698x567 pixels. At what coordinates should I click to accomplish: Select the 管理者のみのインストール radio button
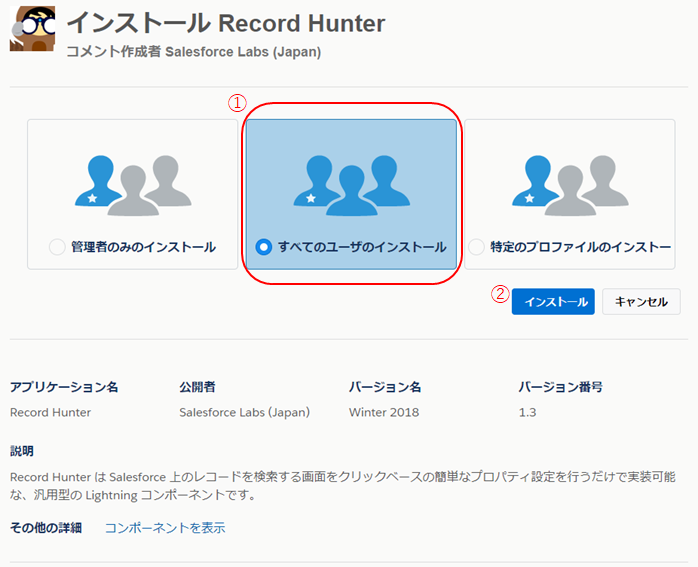[57, 247]
